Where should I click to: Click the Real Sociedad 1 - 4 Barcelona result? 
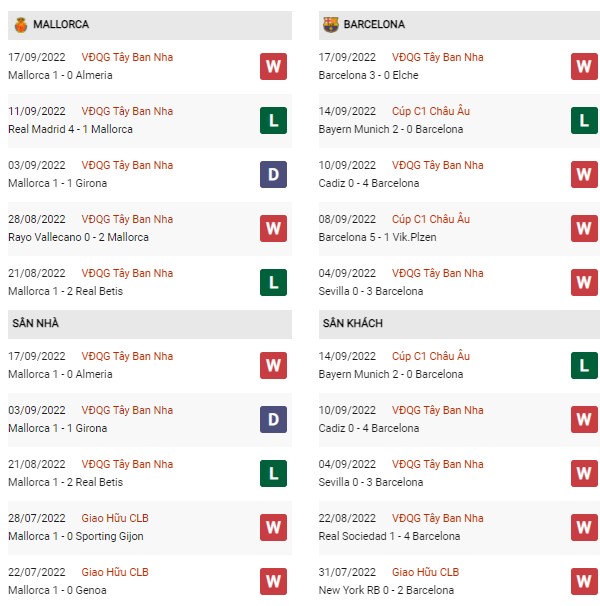(x=389, y=536)
